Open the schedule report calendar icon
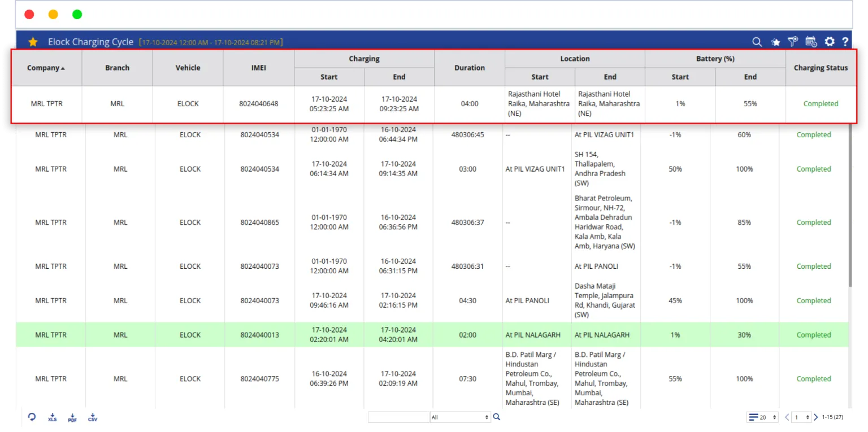The width and height of the screenshot is (868, 432). click(x=811, y=41)
